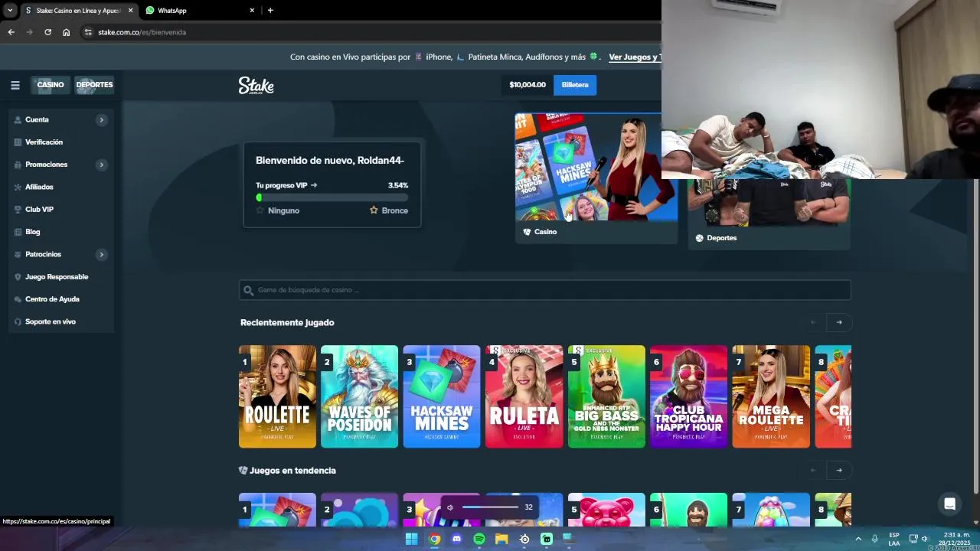The height and width of the screenshot is (551, 980).
Task: Go back in the browser
Action: (11, 32)
